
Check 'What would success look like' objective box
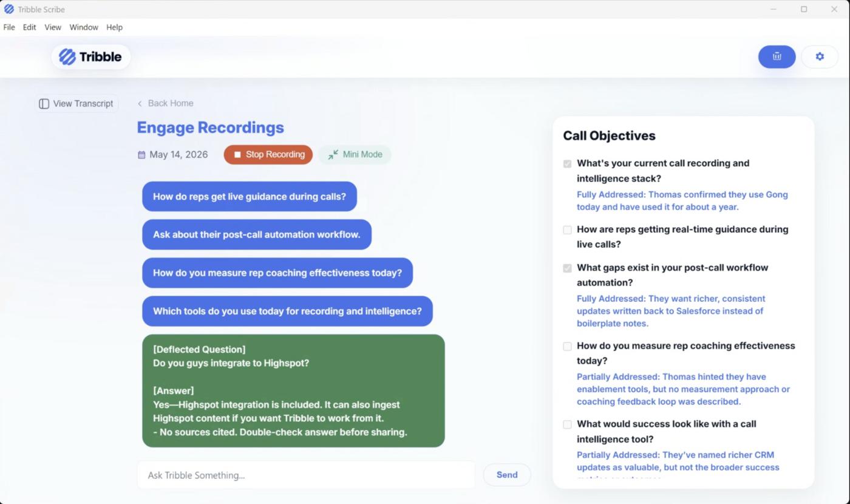[x=567, y=424]
